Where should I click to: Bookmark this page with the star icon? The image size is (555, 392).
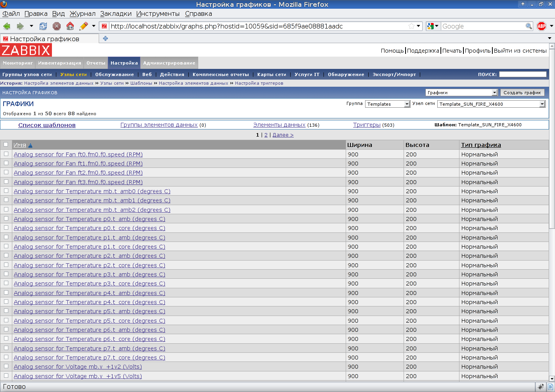point(411,26)
